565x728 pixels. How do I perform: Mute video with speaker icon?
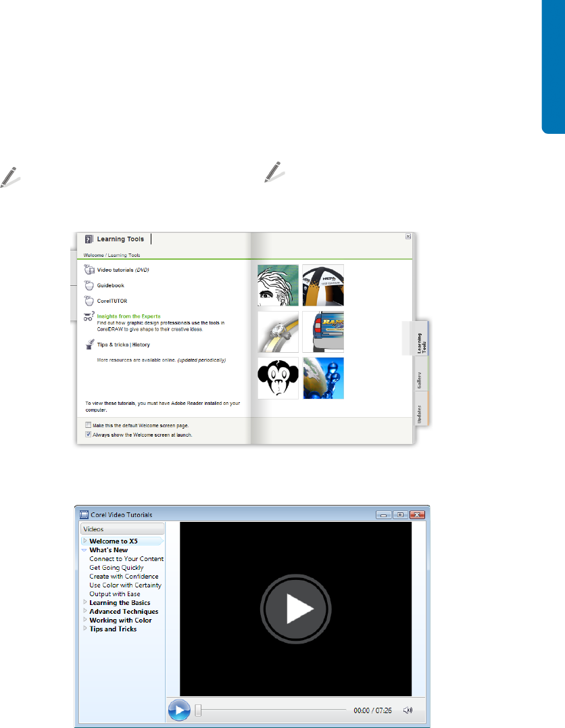point(408,710)
